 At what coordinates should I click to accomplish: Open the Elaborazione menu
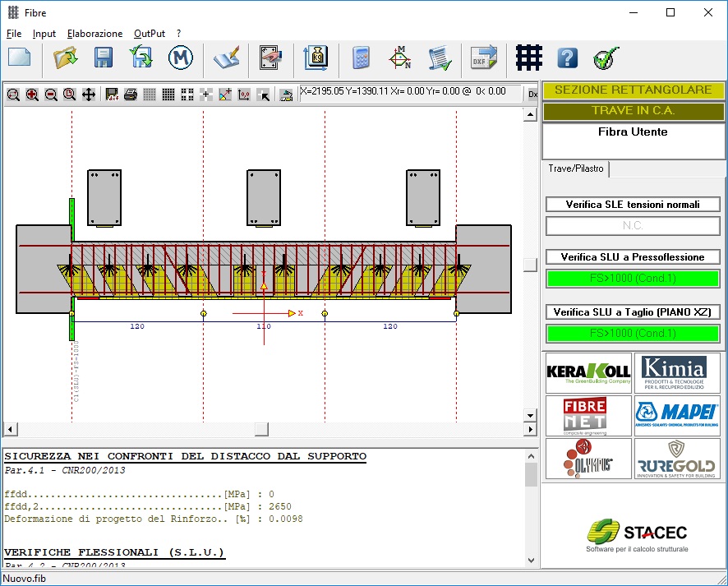coord(94,34)
